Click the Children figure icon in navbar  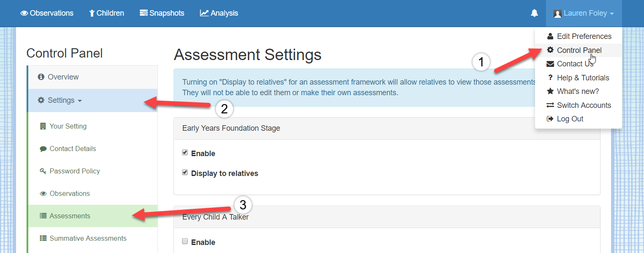click(92, 13)
